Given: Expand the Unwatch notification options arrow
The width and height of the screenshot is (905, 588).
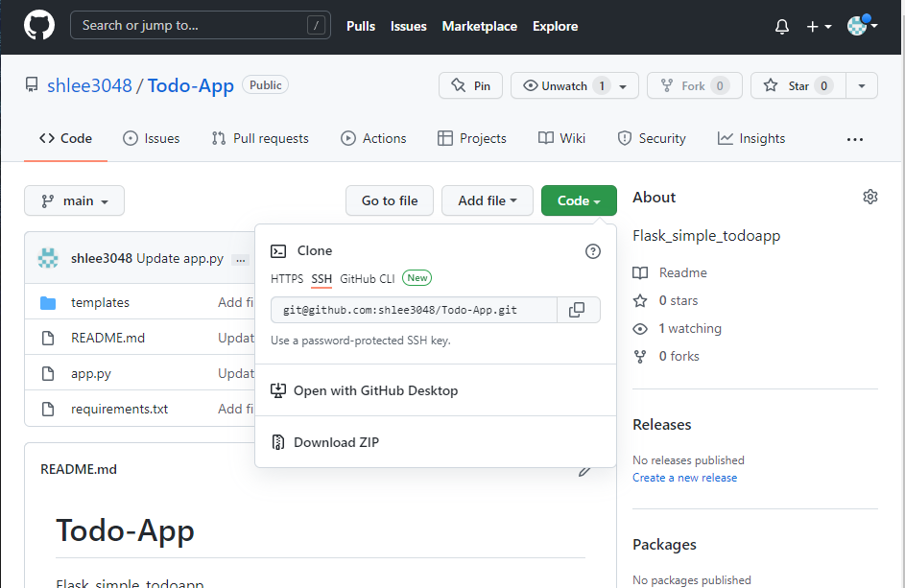Looking at the screenshot, I should [624, 86].
